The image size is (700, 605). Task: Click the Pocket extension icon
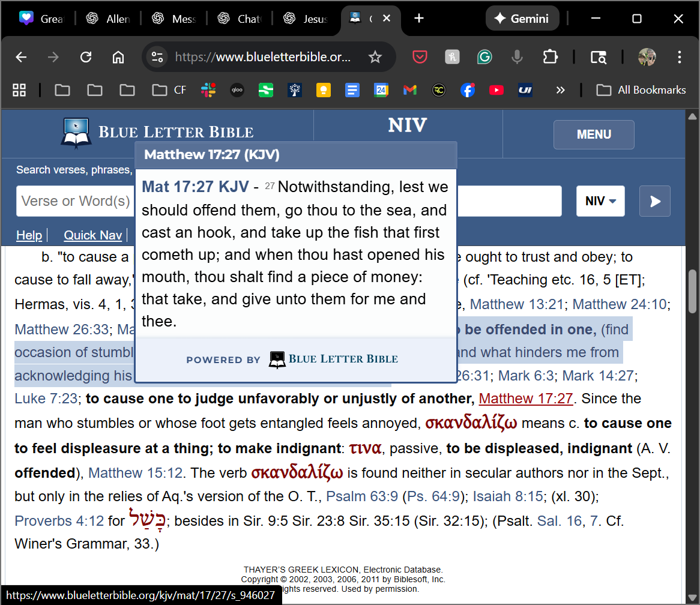tap(420, 57)
